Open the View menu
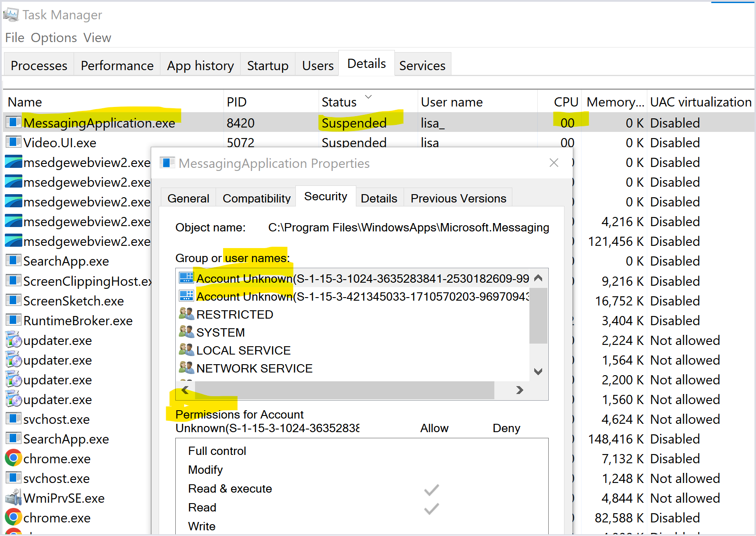The height and width of the screenshot is (536, 756). 97,38
